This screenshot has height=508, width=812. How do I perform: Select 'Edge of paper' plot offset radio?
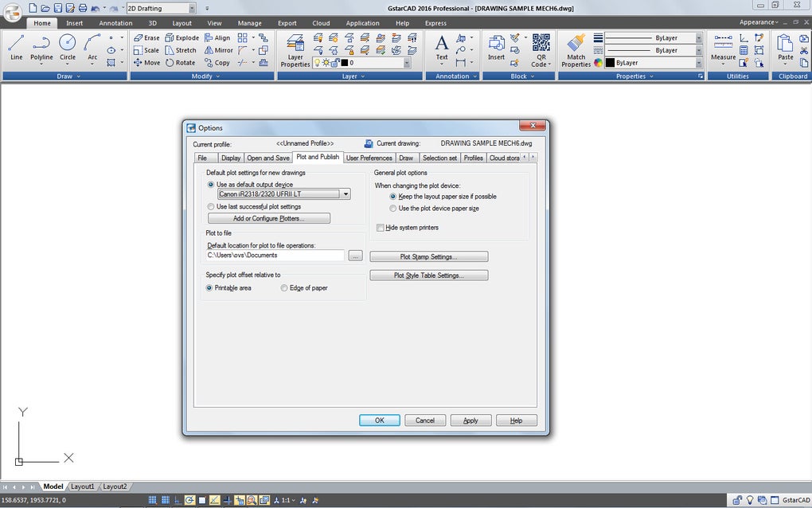click(x=284, y=288)
